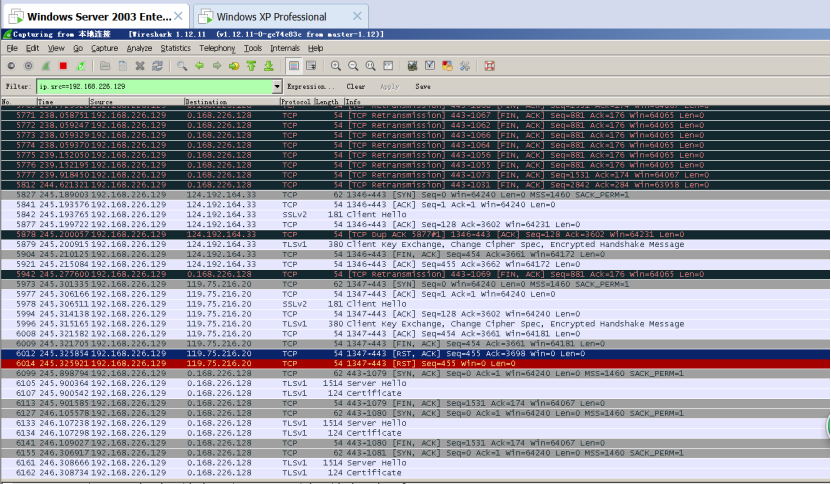
Task: Sort by the Source column header
Action: (x=136, y=101)
